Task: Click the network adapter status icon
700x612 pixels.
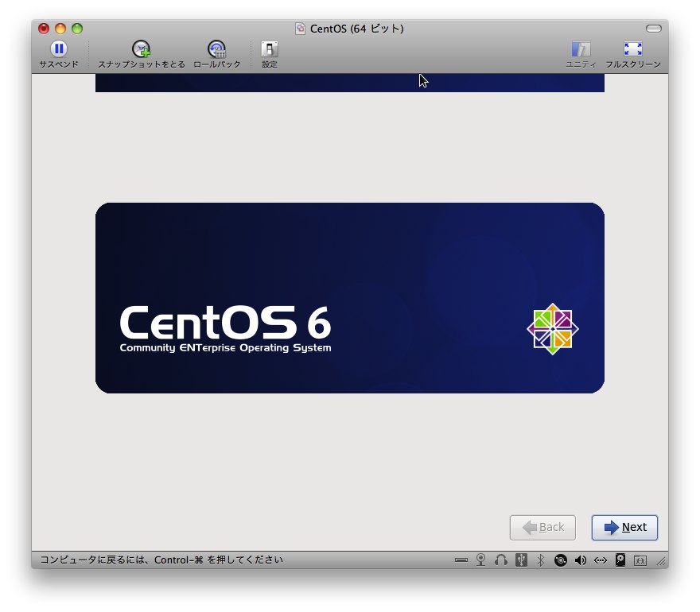Action: [600, 560]
